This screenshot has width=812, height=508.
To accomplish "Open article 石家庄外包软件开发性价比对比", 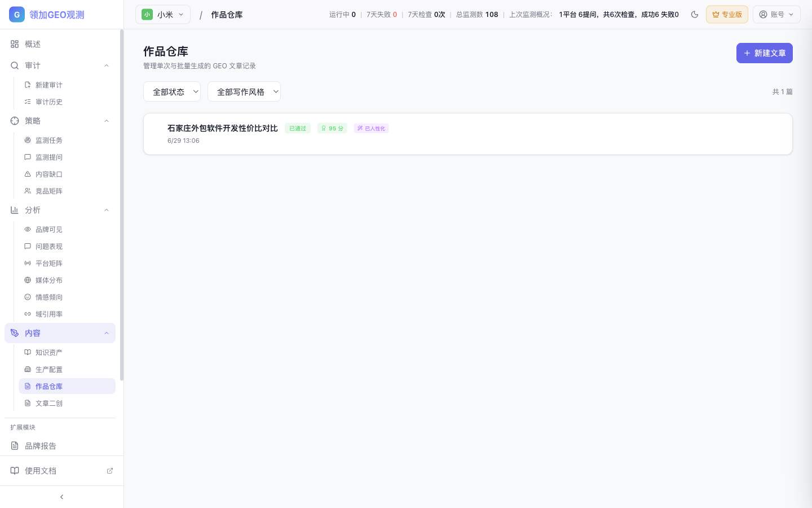I will point(223,128).
